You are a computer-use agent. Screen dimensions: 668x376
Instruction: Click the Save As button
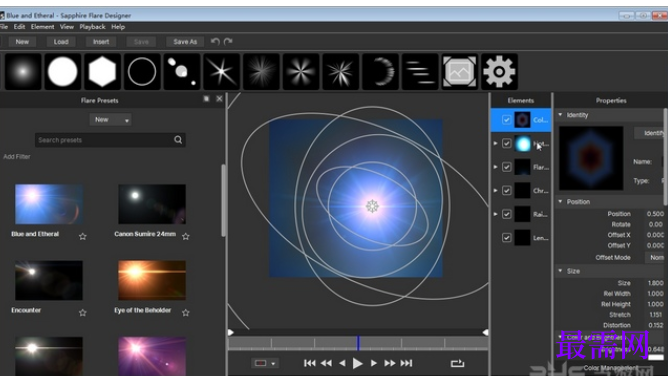[185, 42]
